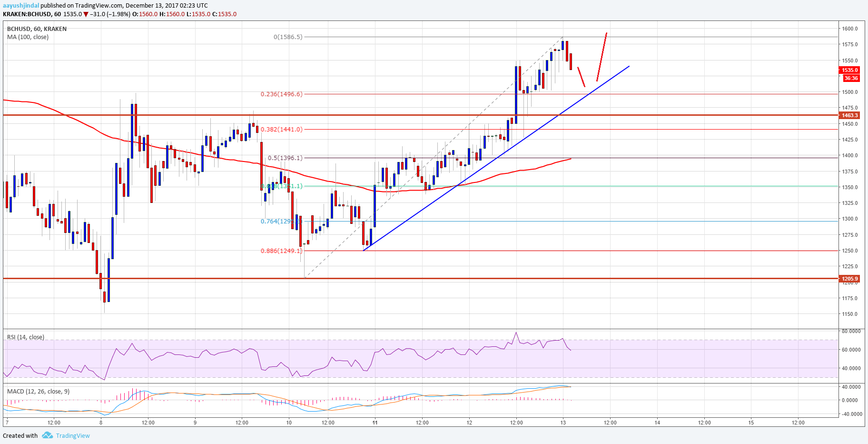Click the 0.382(1441.0) Fibonacci level label
The height and width of the screenshot is (444, 868).
pyautogui.click(x=281, y=129)
